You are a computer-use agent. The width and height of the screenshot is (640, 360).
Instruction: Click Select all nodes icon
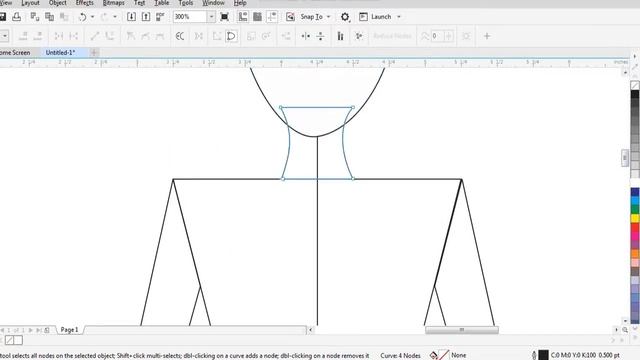tap(359, 36)
